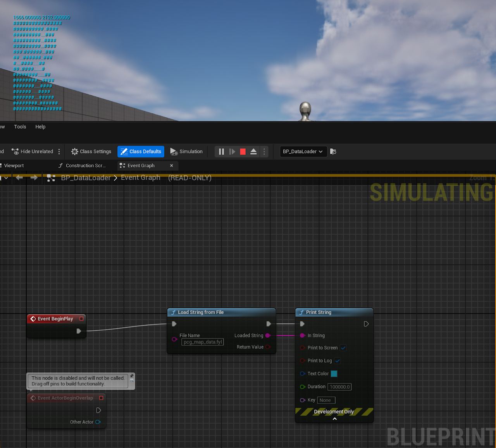Open the Text Color swatch picker

click(334, 374)
